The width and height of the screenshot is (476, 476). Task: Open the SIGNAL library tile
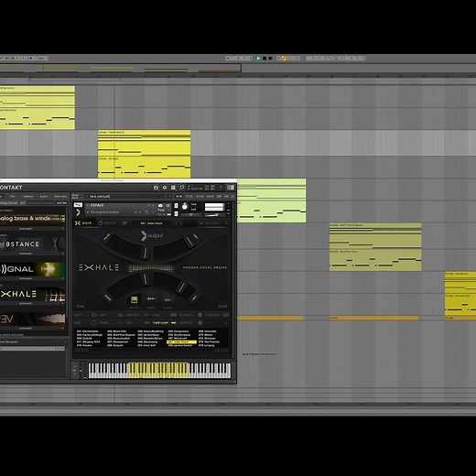pyautogui.click(x=33, y=269)
